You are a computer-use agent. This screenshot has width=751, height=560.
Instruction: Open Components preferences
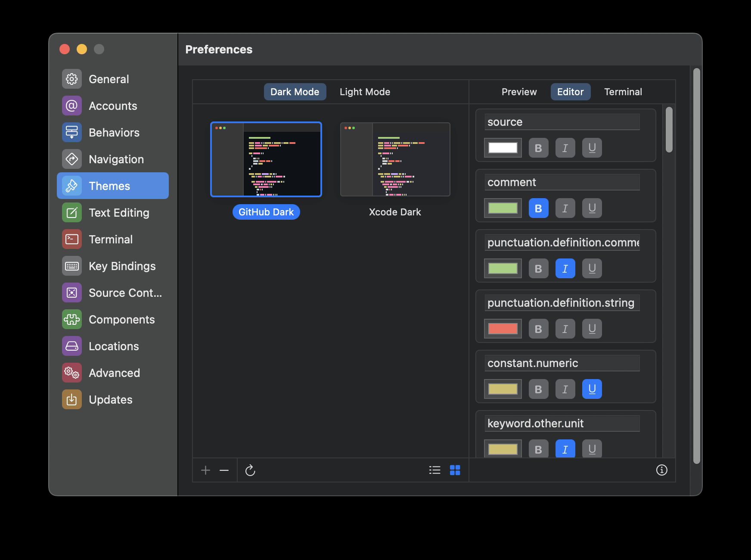(122, 319)
